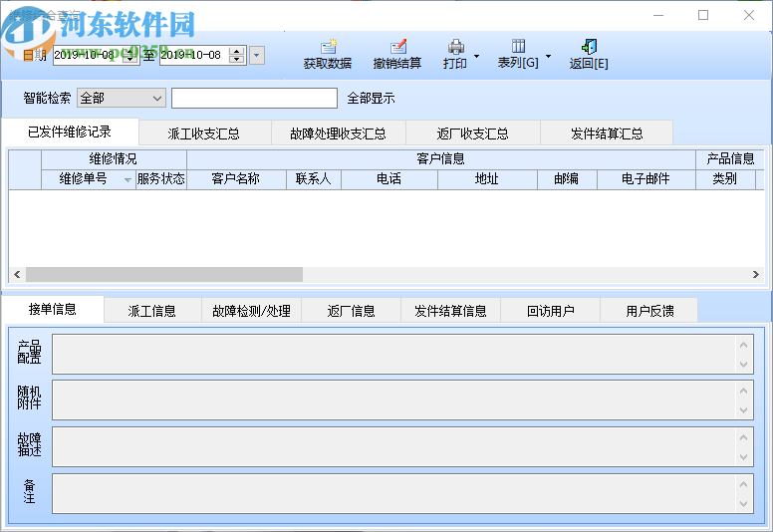Click the 备注 scroll down arrow
This screenshot has height=532, width=773.
pyautogui.click(x=744, y=504)
